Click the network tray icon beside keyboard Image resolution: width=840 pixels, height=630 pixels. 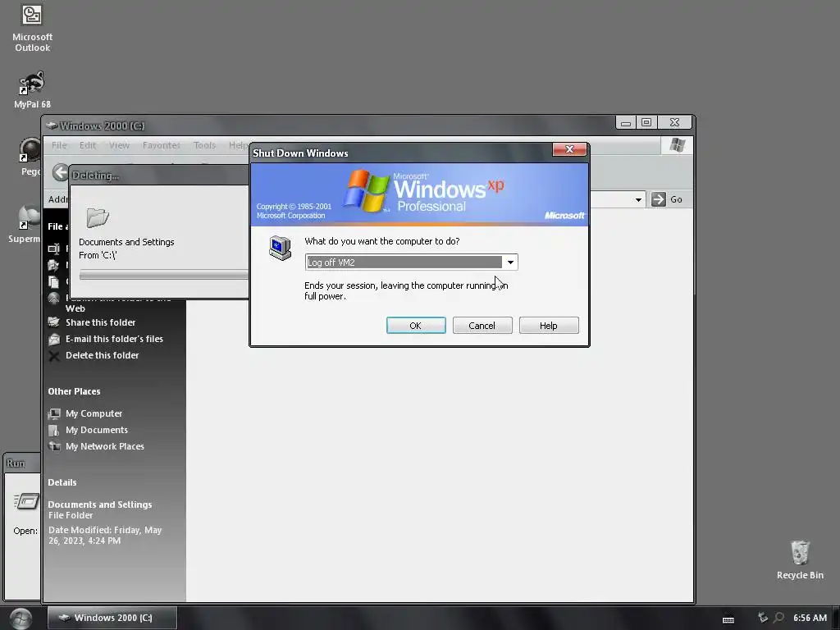(763, 618)
